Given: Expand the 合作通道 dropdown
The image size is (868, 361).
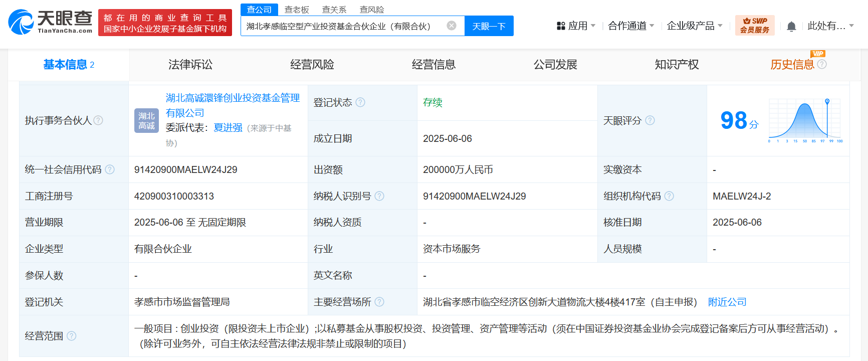Looking at the screenshot, I should pos(631,26).
